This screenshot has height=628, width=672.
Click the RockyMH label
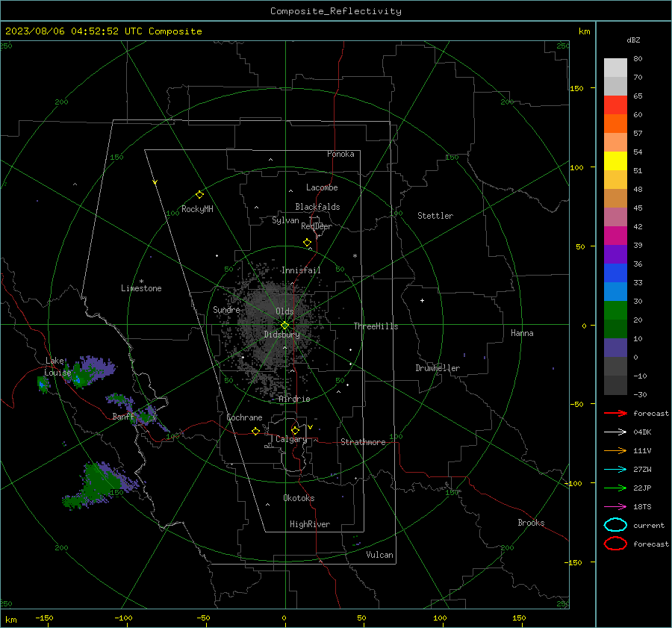click(197, 209)
